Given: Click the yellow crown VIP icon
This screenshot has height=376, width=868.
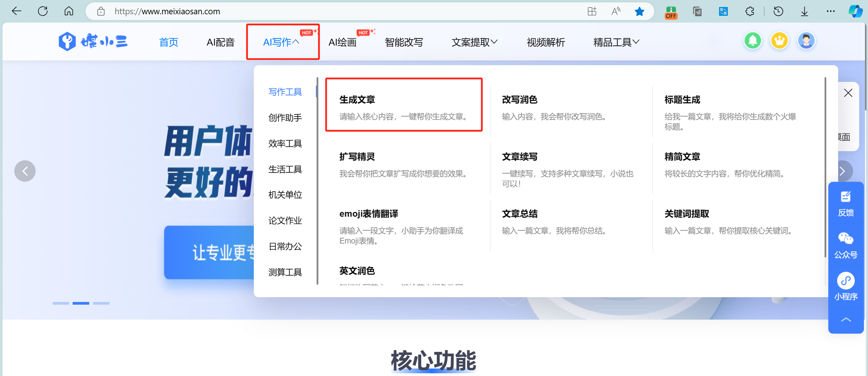Looking at the screenshot, I should tap(779, 41).
